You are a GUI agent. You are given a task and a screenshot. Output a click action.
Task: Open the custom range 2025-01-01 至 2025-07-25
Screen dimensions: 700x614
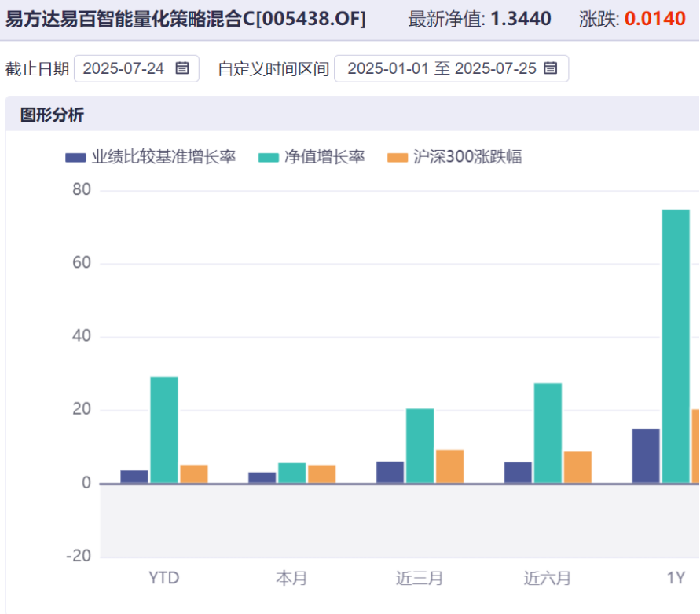coord(451,69)
